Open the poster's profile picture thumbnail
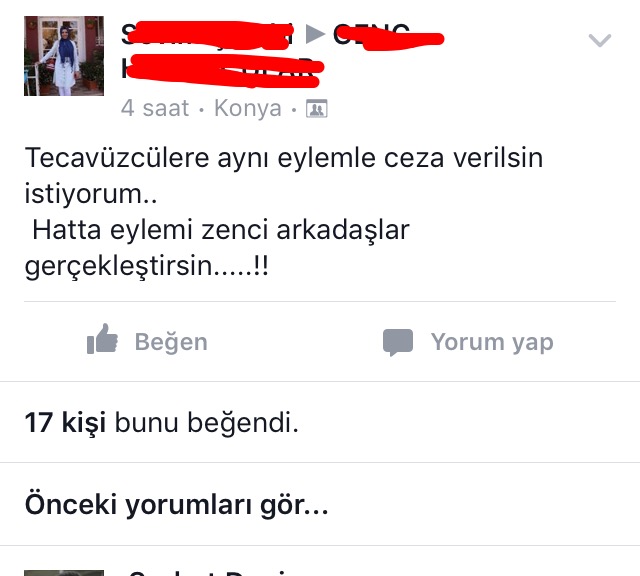The height and width of the screenshot is (576, 640). click(64, 56)
